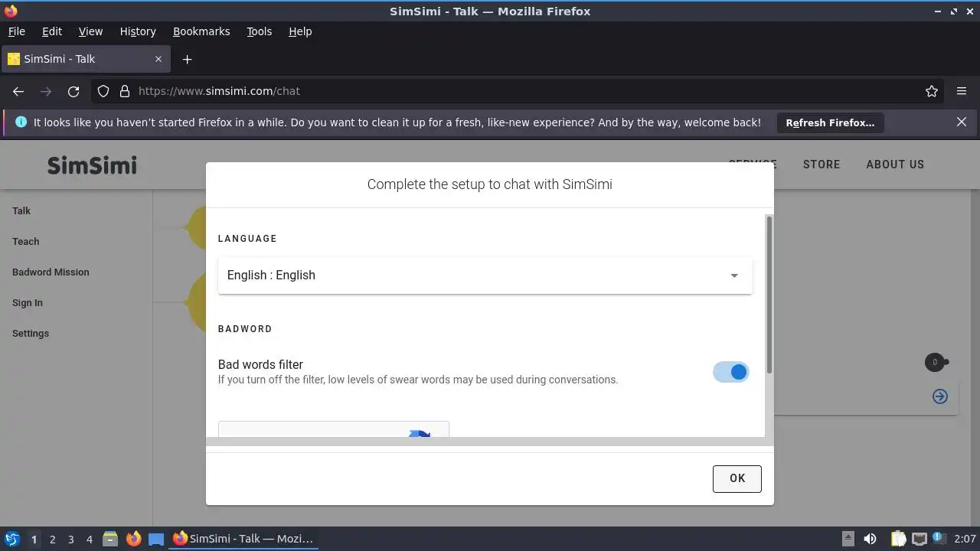Click the reCAPTCHA logo in the dialog
This screenshot has height=551, width=980.
tap(420, 433)
